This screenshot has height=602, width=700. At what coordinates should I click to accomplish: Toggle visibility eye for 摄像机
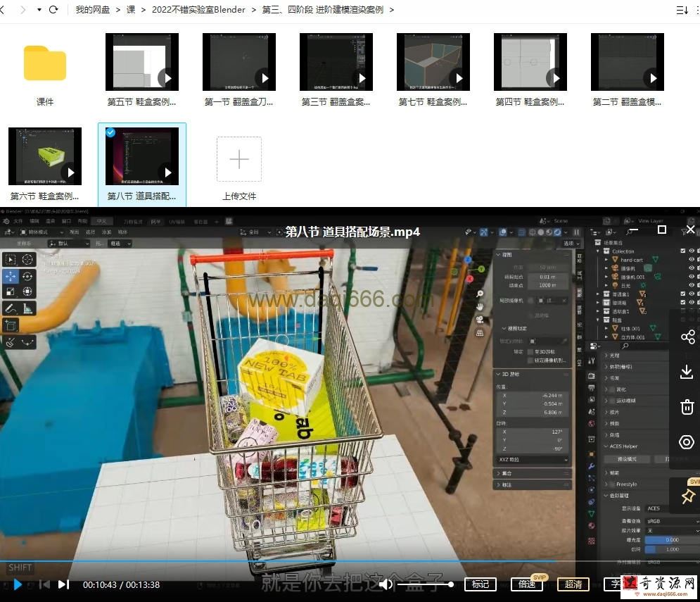(692, 268)
